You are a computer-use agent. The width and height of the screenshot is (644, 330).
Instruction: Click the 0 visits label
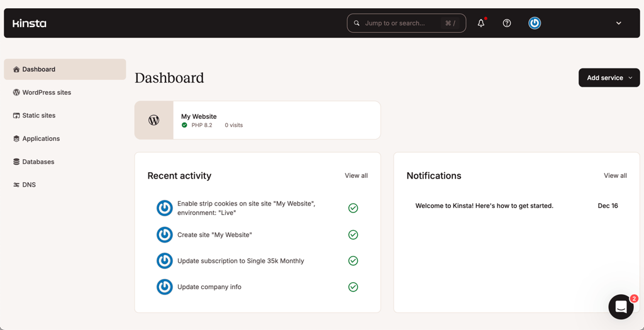234,125
